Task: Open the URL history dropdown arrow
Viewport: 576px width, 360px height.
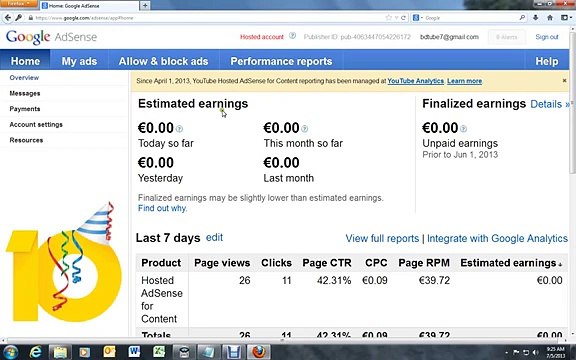Action: 396,18
